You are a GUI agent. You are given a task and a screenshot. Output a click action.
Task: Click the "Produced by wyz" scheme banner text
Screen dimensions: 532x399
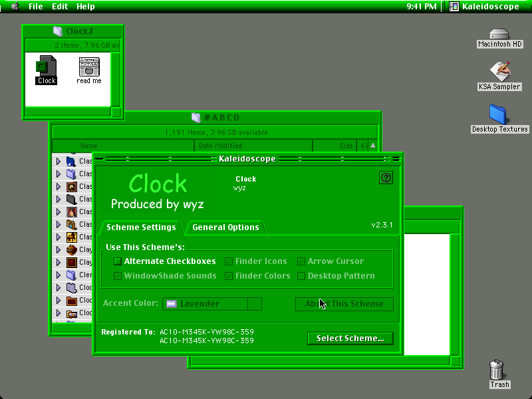158,204
